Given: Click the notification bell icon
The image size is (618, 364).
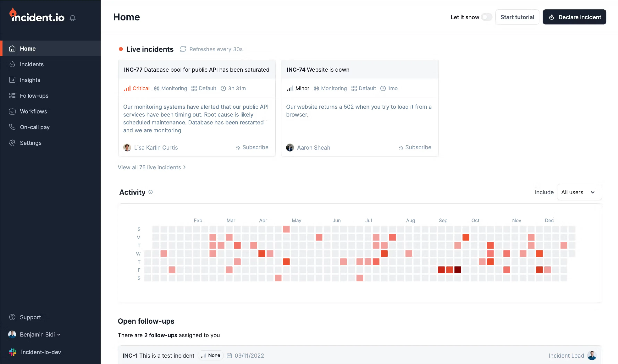Looking at the screenshot, I should (73, 18).
